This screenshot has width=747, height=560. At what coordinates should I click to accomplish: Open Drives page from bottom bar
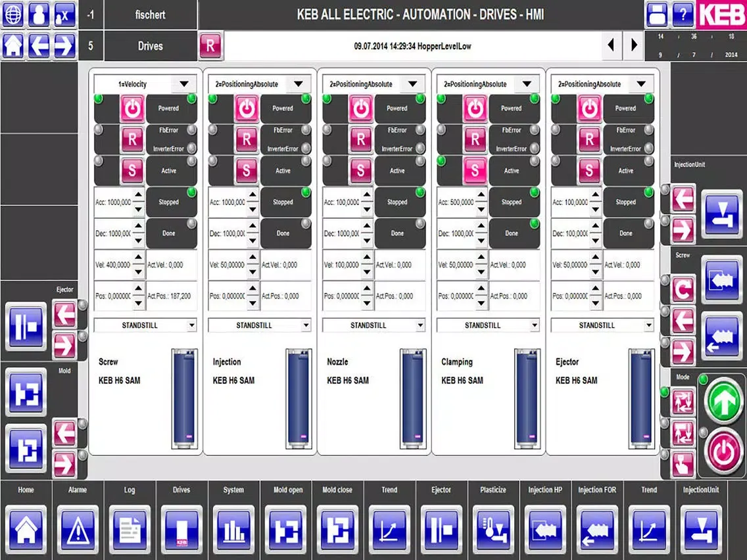pos(181,529)
